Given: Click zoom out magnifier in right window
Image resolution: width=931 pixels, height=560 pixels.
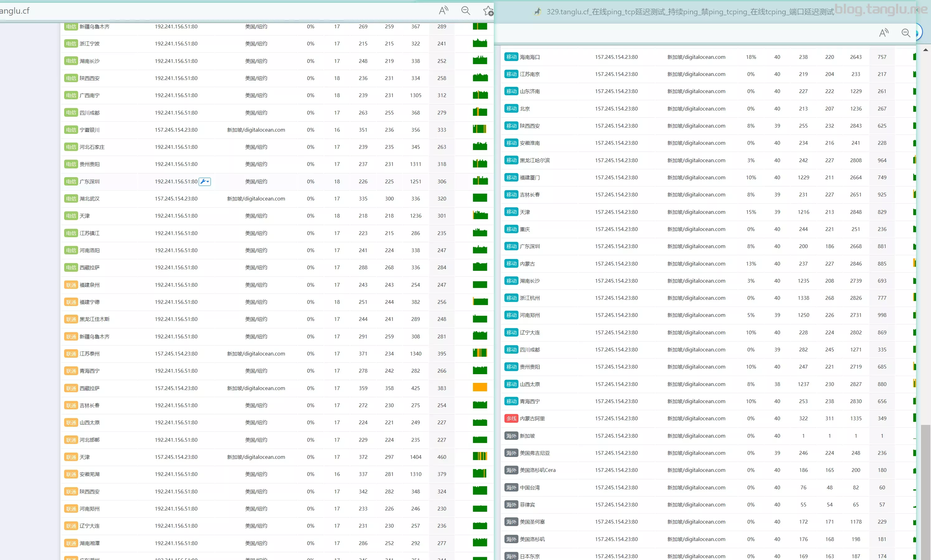Looking at the screenshot, I should coord(906,33).
